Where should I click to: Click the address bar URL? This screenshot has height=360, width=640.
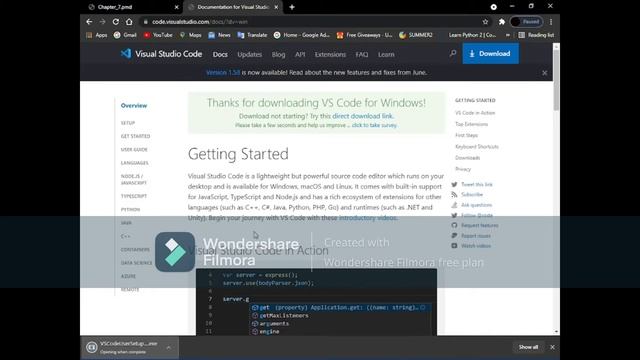200,22
